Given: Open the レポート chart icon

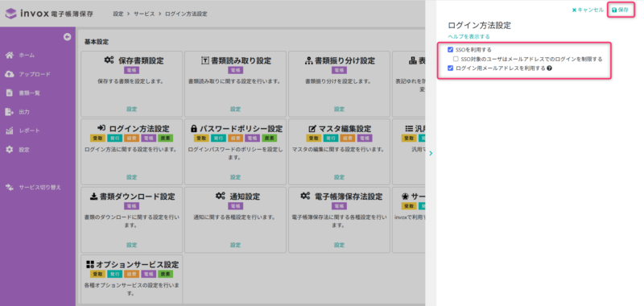Looking at the screenshot, I should [x=10, y=130].
